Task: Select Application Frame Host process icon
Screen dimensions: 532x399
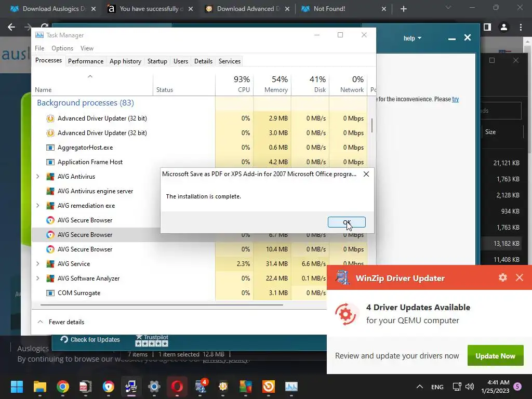Action: [50, 162]
